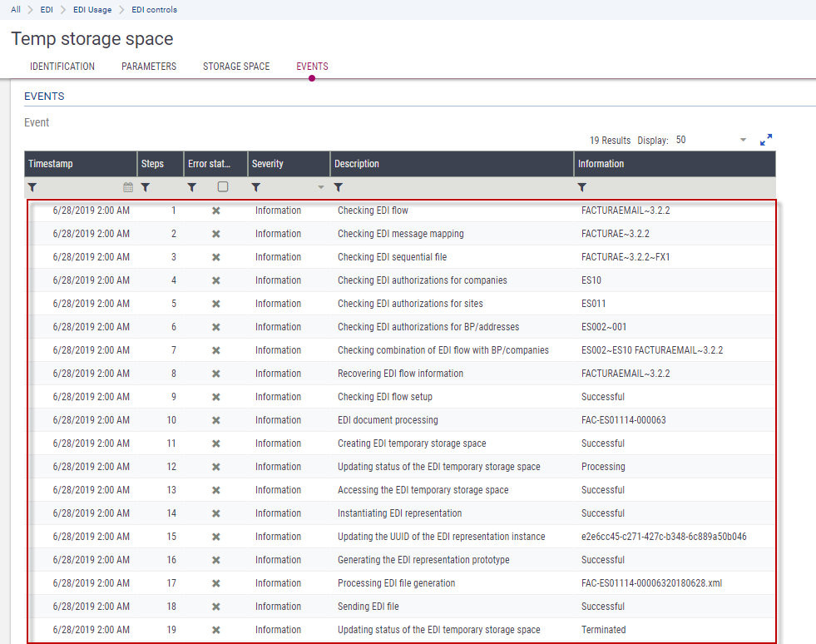The height and width of the screenshot is (644, 816).
Task: Switch to the Identification tab
Action: 62,67
